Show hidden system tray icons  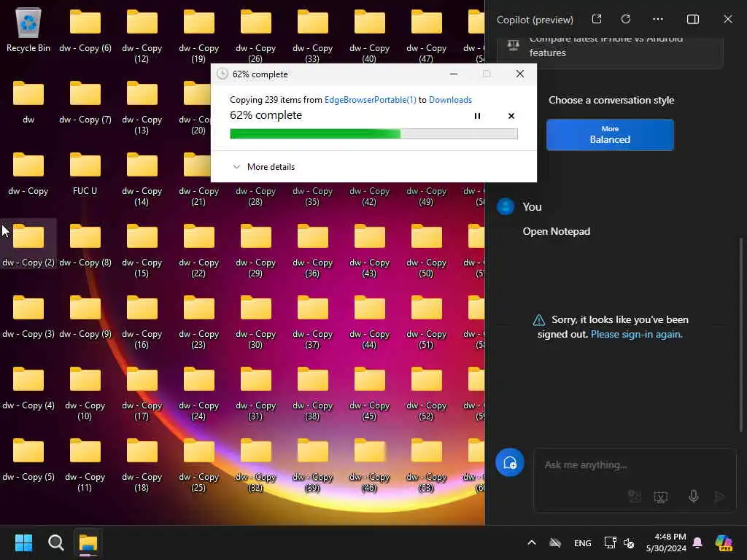[532, 542]
